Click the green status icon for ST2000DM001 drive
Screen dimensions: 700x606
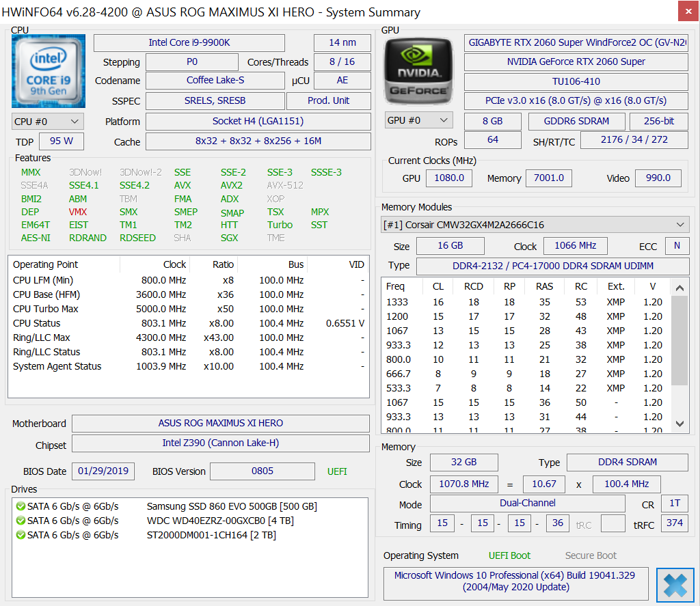pyautogui.click(x=21, y=535)
